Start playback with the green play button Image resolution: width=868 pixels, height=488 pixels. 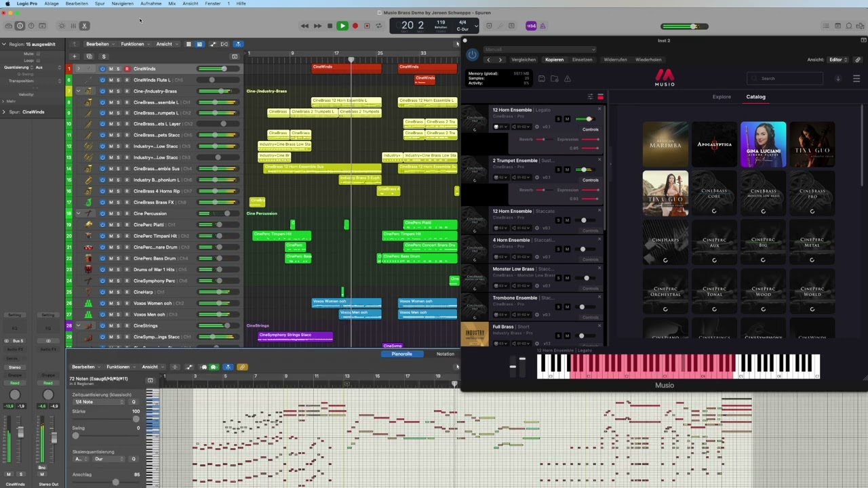point(342,26)
